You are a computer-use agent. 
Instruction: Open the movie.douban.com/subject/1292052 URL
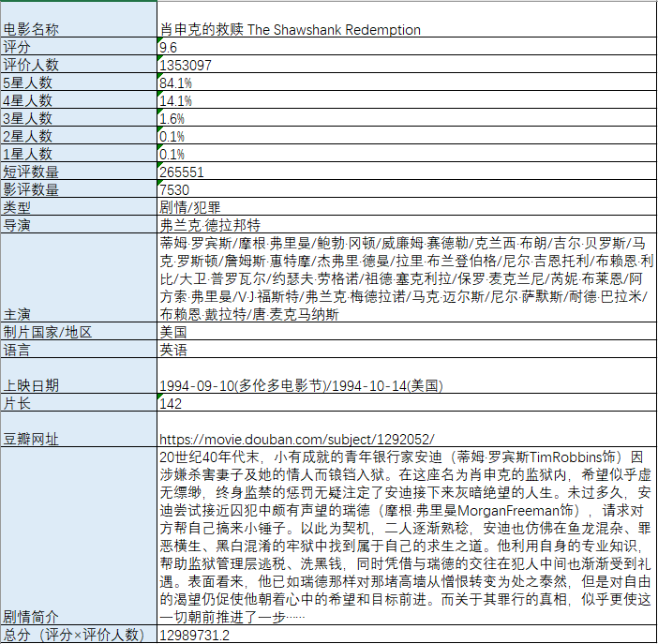[x=297, y=439]
